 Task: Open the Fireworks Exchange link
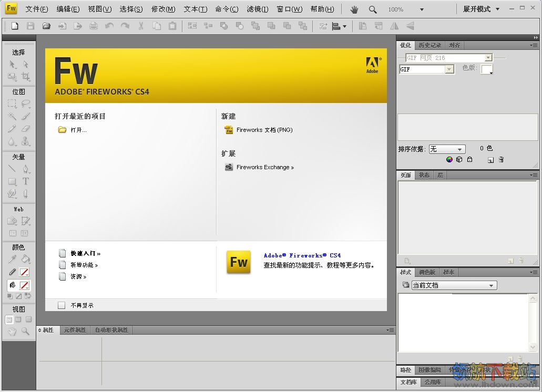265,167
